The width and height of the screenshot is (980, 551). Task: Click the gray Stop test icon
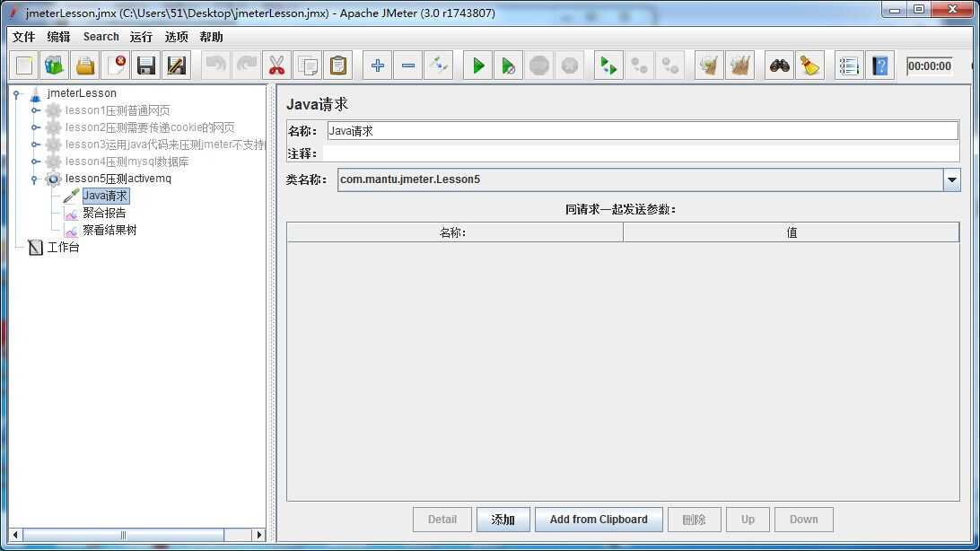539,66
